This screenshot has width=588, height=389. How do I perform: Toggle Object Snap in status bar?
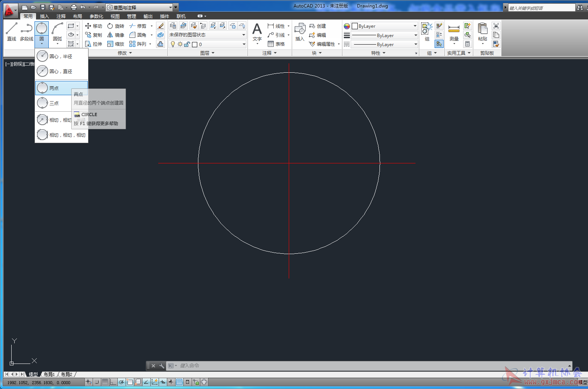130,382
